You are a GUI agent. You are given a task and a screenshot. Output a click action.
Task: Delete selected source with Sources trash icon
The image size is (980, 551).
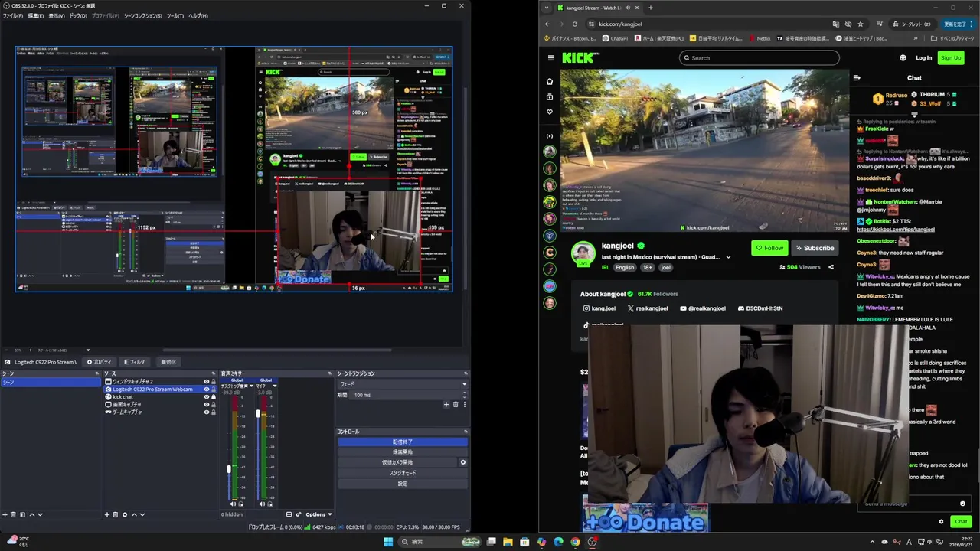click(116, 514)
